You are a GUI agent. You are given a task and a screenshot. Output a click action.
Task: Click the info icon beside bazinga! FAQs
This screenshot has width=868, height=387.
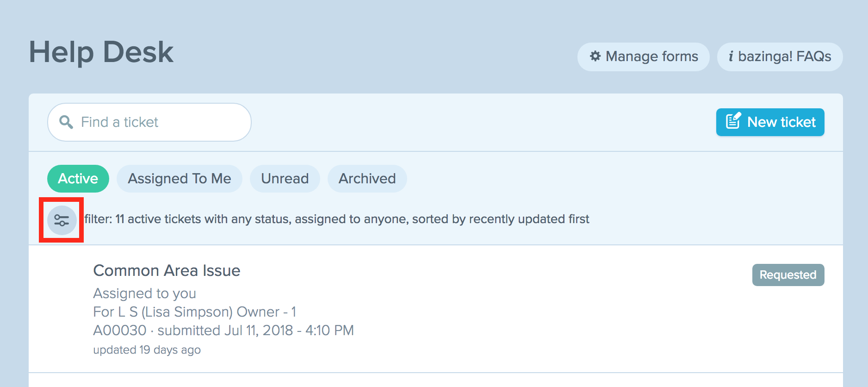[x=731, y=56]
